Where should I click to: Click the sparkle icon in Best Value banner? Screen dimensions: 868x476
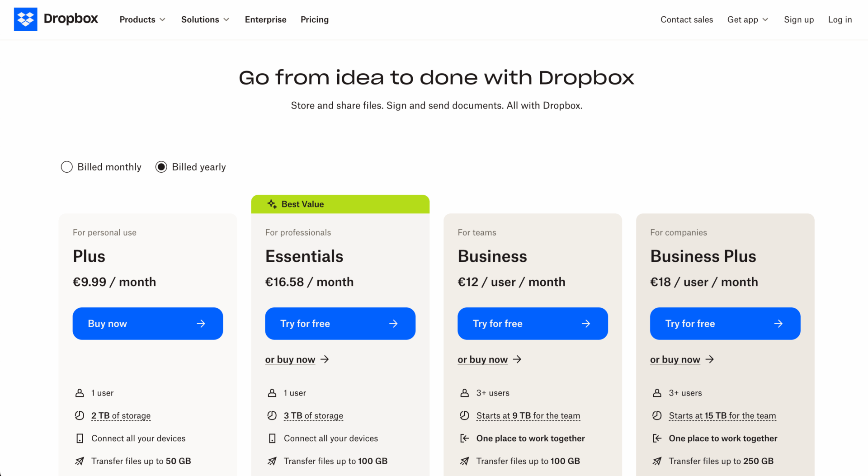tap(272, 204)
